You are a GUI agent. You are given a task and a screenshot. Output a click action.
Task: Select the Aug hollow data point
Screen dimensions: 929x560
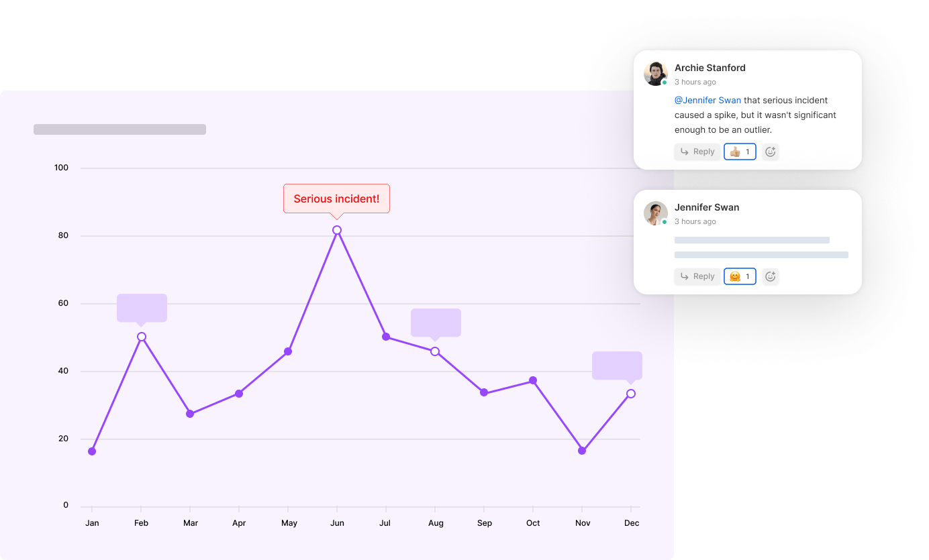tap(435, 351)
